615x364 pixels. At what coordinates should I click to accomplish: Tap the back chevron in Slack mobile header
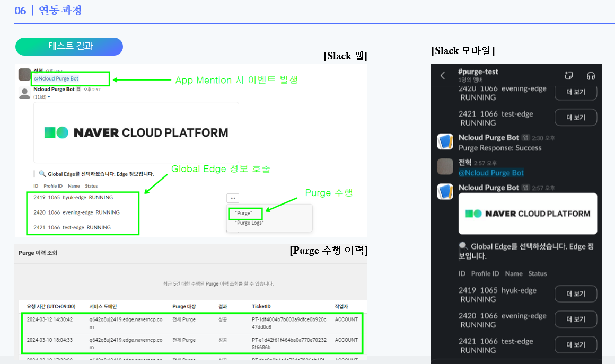click(x=443, y=75)
